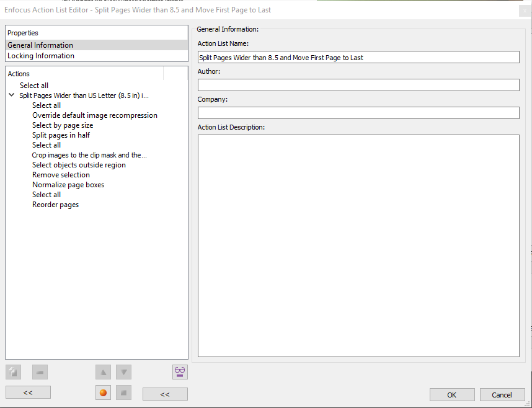Click the << button below the add action icon
This screenshot has height=408, width=532.
28,392
